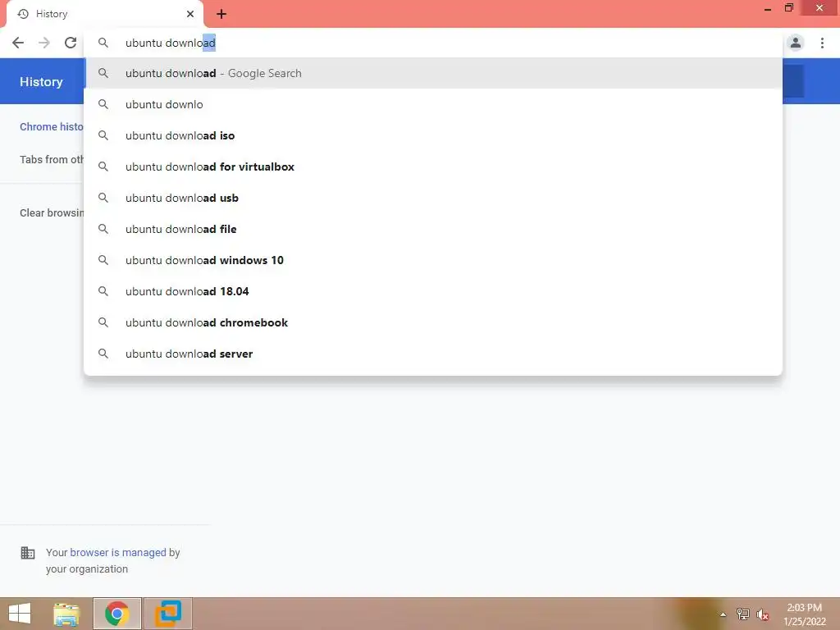The height and width of the screenshot is (630, 840).
Task: Open the 'browser is managed' link
Action: tap(118, 552)
